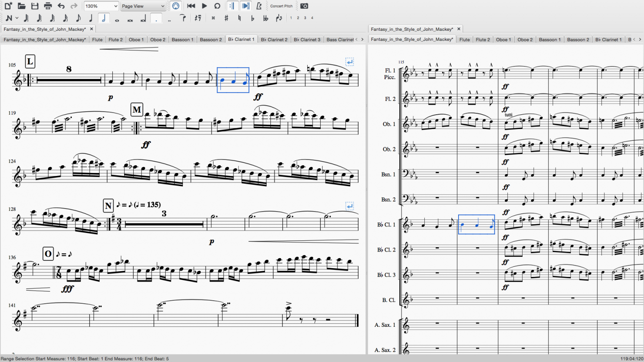Rewind playback to the beginning

(x=191, y=6)
